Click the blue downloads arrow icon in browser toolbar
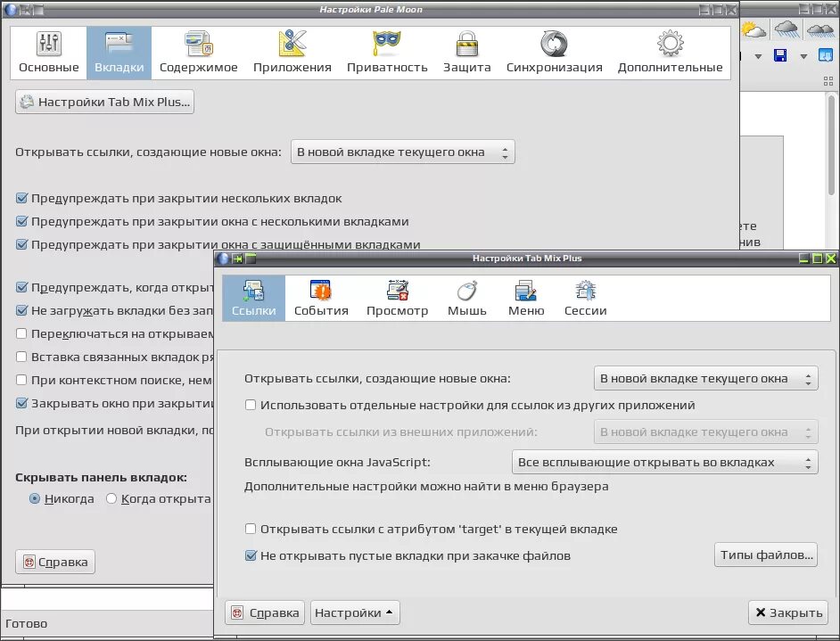The height and width of the screenshot is (641, 840). tap(826, 55)
